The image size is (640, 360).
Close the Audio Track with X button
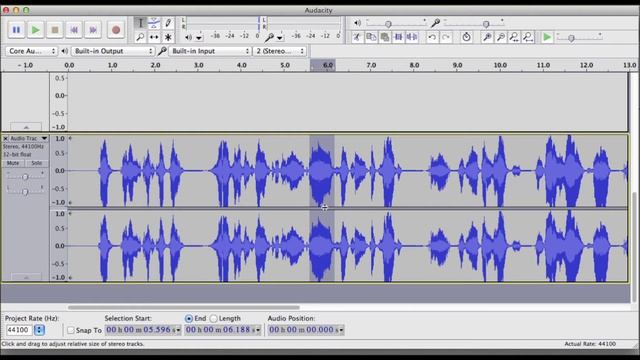[x=5, y=139]
